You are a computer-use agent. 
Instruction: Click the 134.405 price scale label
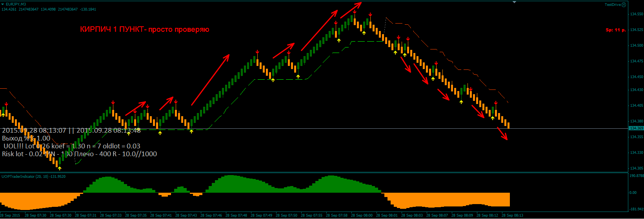coord(636,106)
